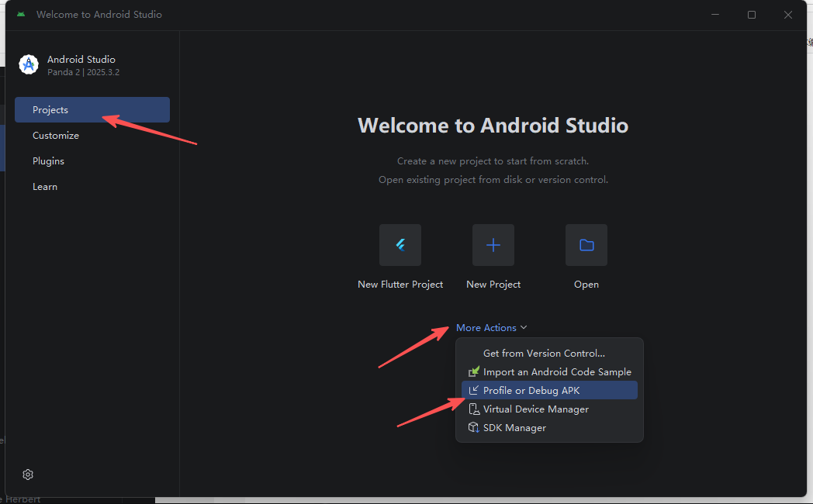Click the Profile or Debug APK icon

(474, 390)
